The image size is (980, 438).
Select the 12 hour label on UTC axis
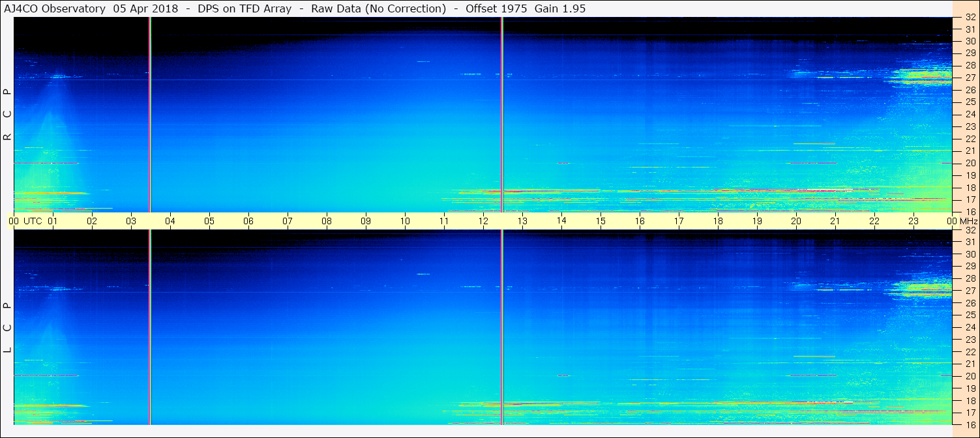coord(483,221)
